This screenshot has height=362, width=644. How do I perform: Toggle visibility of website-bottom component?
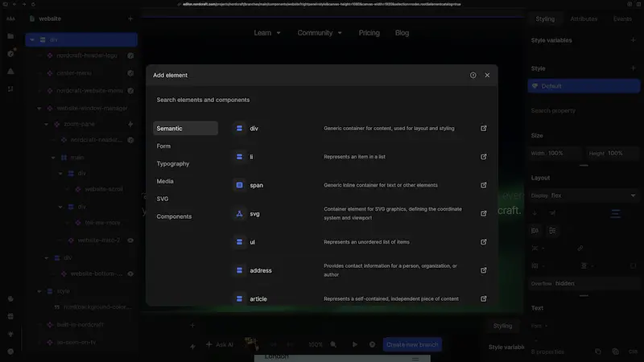tap(130, 274)
